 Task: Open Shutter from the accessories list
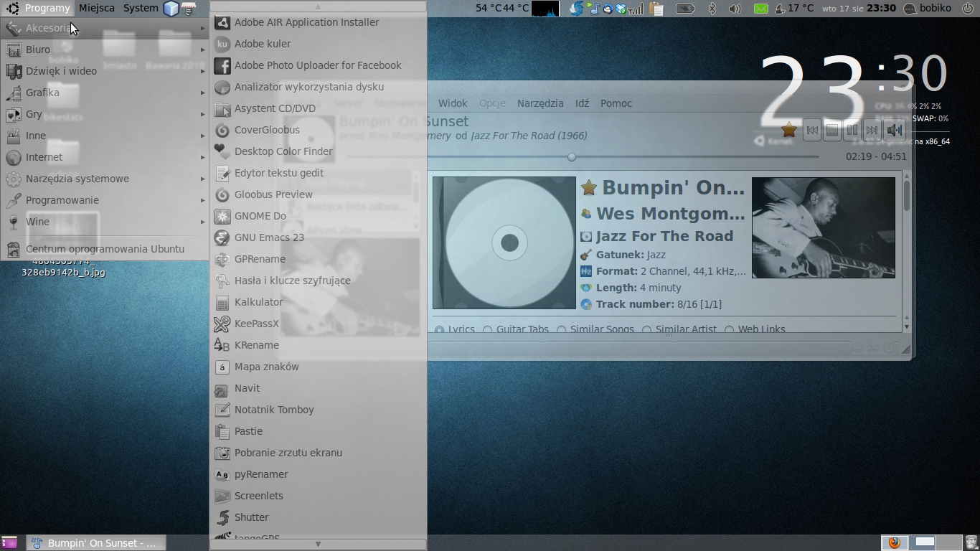coord(251,517)
